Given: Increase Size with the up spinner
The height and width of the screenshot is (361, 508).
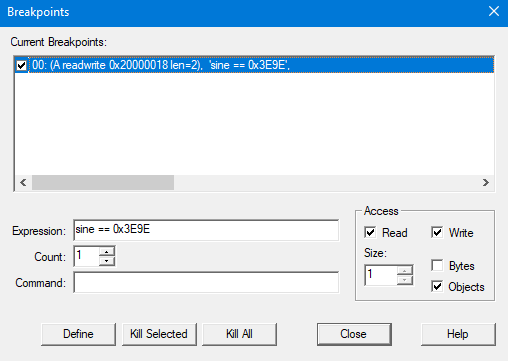Looking at the screenshot, I should [x=405, y=270].
